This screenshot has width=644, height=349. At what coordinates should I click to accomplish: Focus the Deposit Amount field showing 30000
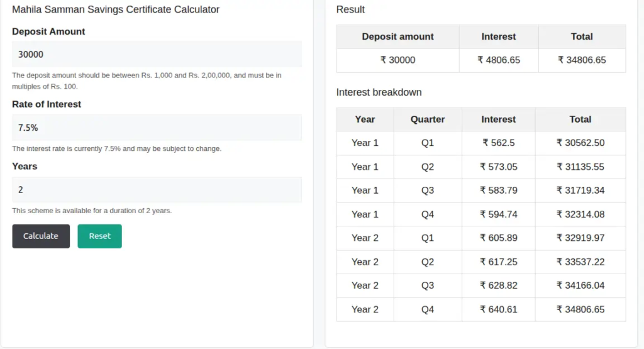(157, 54)
